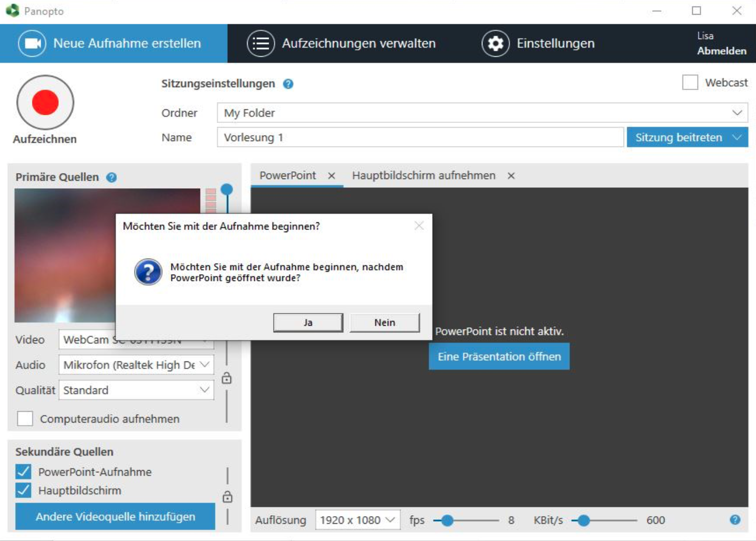Open the Qualität Standard dropdown
756x541 pixels.
[x=136, y=390]
